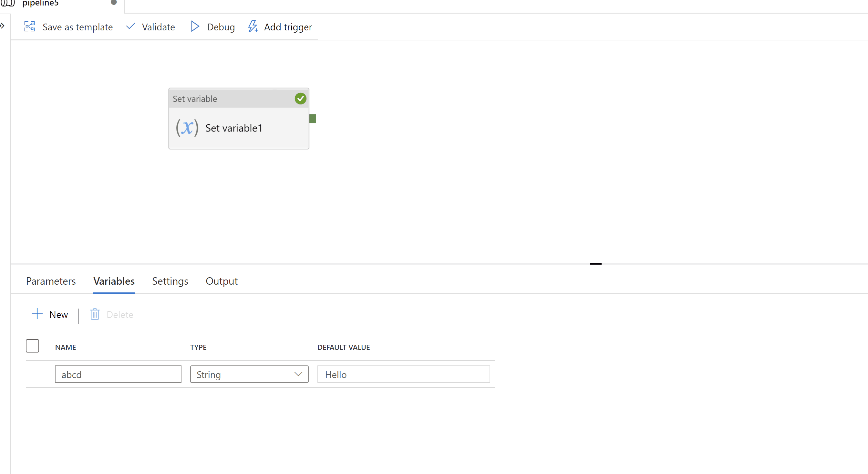Switch to the Output tab

click(x=222, y=281)
